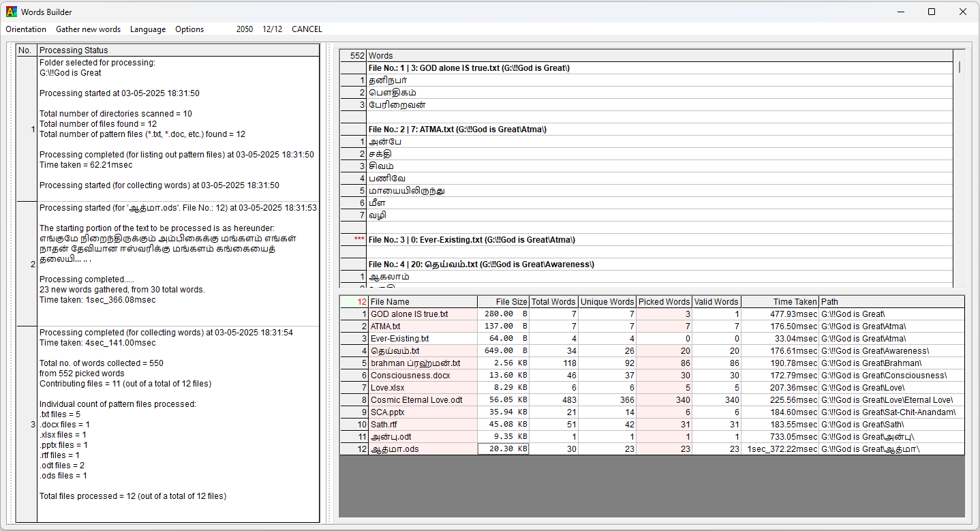
Task: Click the Words column header
Action: (x=659, y=56)
